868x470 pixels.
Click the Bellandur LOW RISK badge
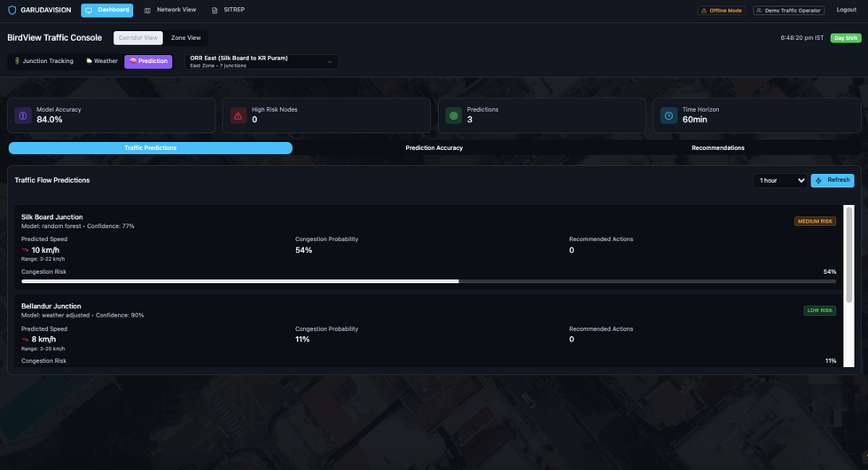[820, 310]
